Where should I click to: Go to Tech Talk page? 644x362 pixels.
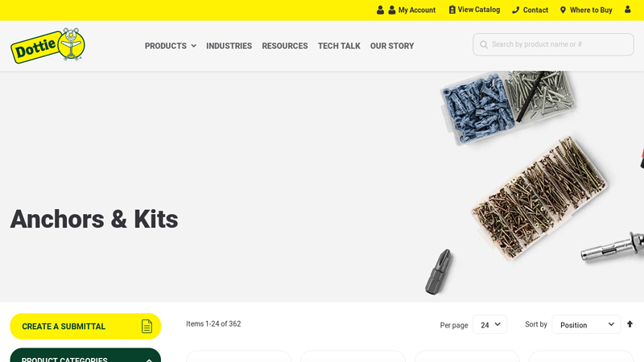pos(339,46)
